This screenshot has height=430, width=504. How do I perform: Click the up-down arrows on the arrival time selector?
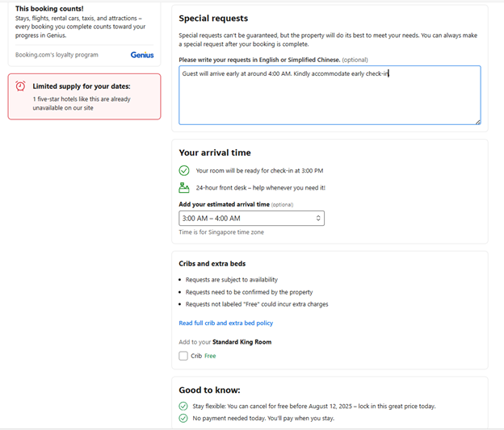tap(318, 218)
